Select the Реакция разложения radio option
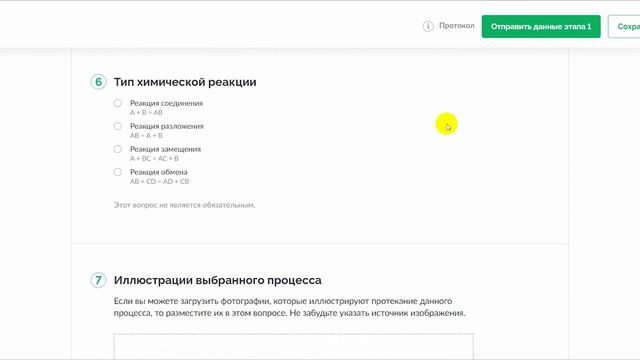 118,126
